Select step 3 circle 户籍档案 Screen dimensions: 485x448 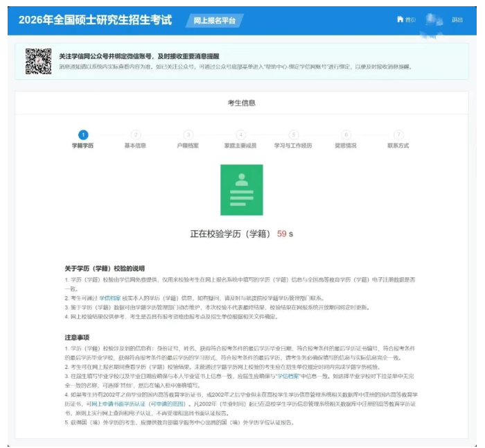(188, 135)
